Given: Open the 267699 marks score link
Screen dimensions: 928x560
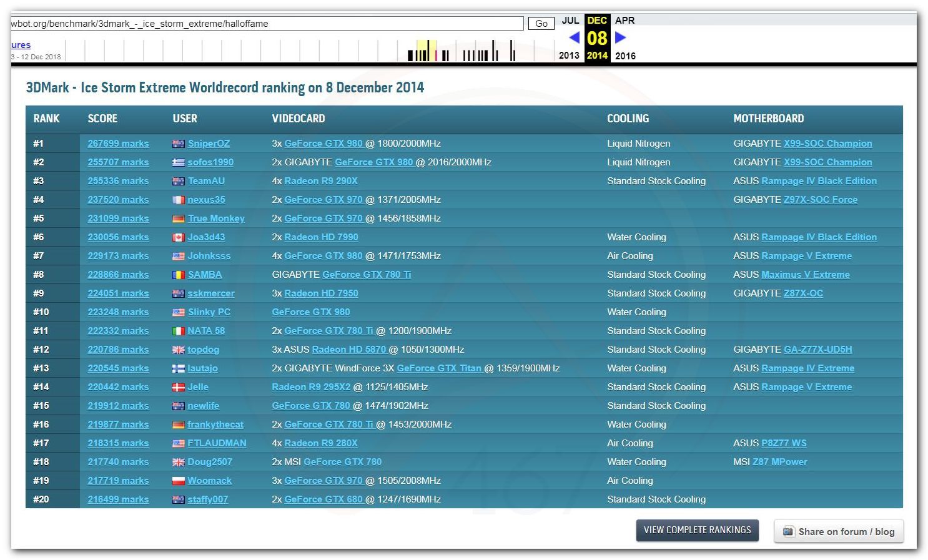Looking at the screenshot, I should point(118,144).
